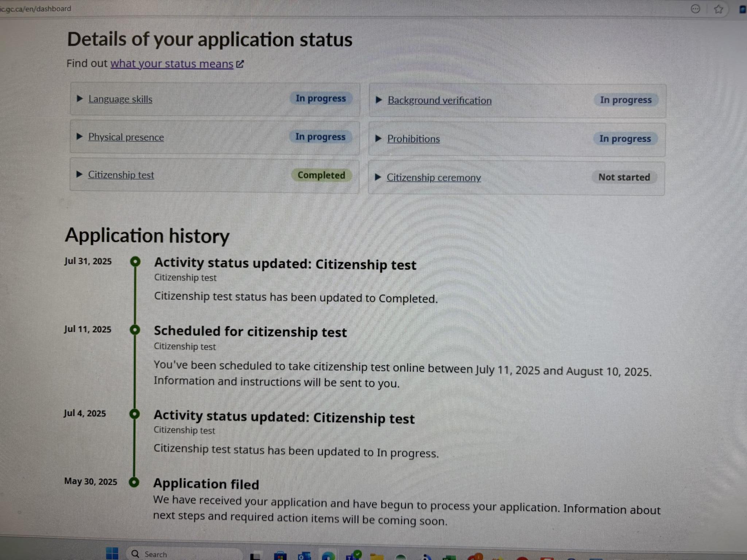Open File Explorer folder icon on taskbar

[x=377, y=556]
